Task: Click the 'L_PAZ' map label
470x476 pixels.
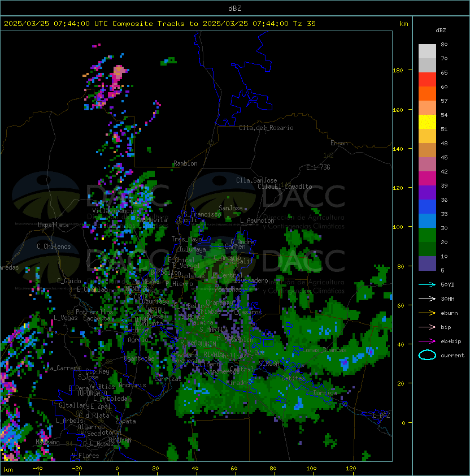Action: (381, 416)
